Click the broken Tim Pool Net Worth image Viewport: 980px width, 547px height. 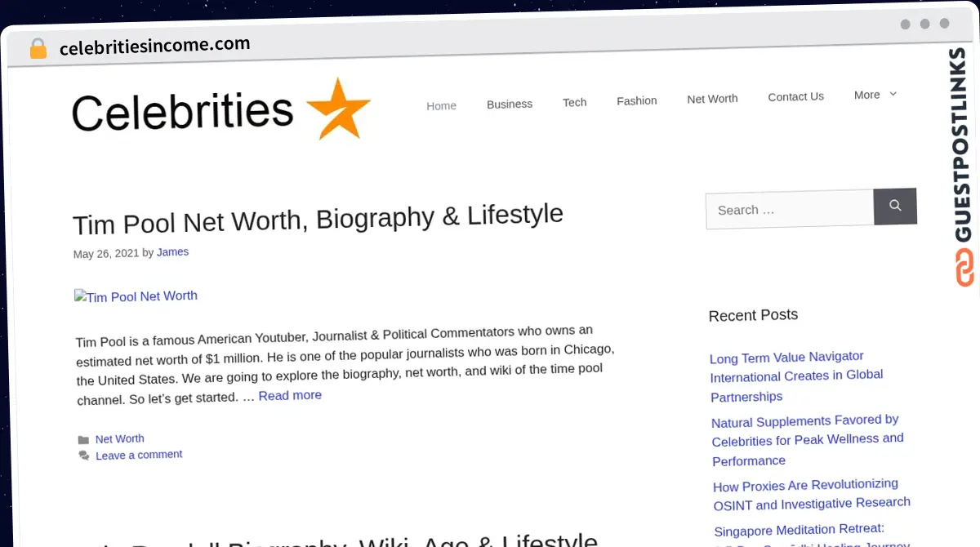click(136, 296)
